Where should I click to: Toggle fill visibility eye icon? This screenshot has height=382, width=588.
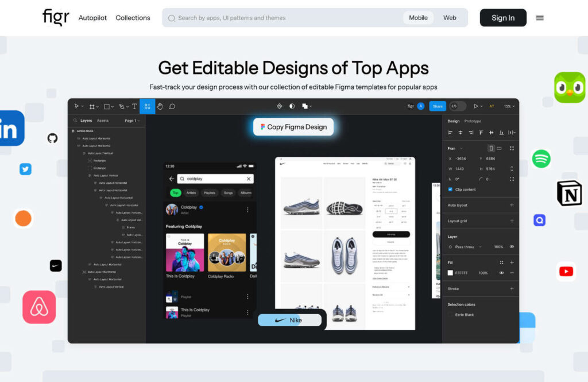coord(501,273)
